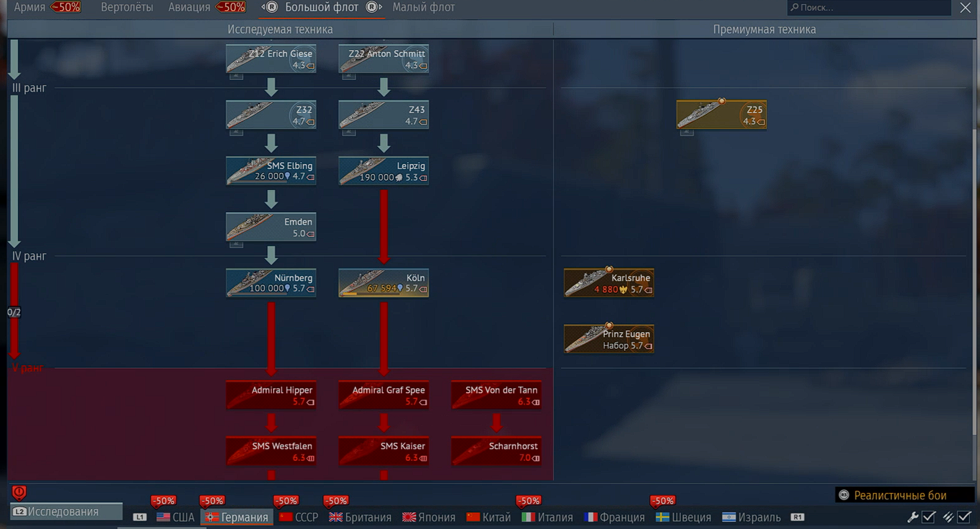This screenshot has width=980, height=529.
Task: Click the -50% badge next to Армия
Action: [66, 7]
